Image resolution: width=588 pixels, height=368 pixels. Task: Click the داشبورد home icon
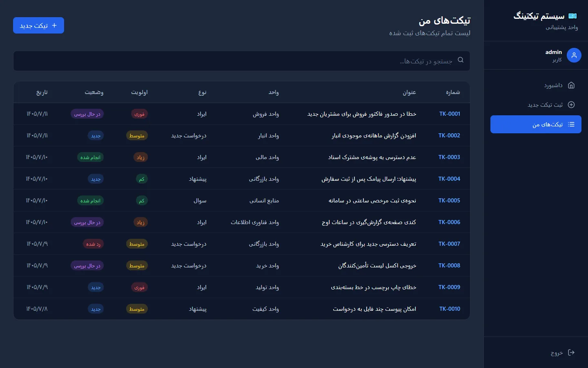click(571, 85)
